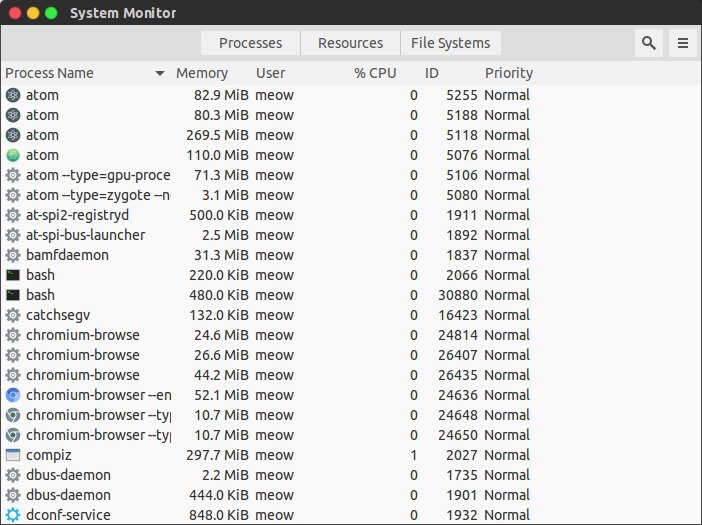Switch to the Resources tab
The image size is (702, 525).
tap(351, 43)
